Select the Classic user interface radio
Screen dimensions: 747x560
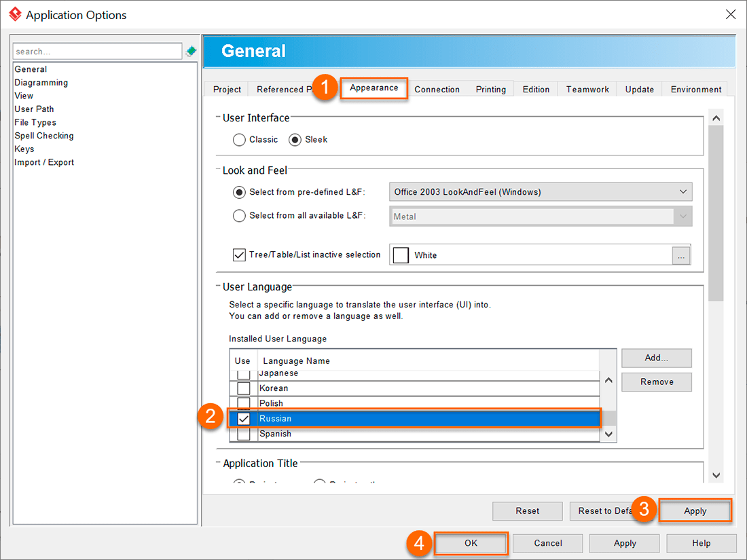(x=239, y=140)
